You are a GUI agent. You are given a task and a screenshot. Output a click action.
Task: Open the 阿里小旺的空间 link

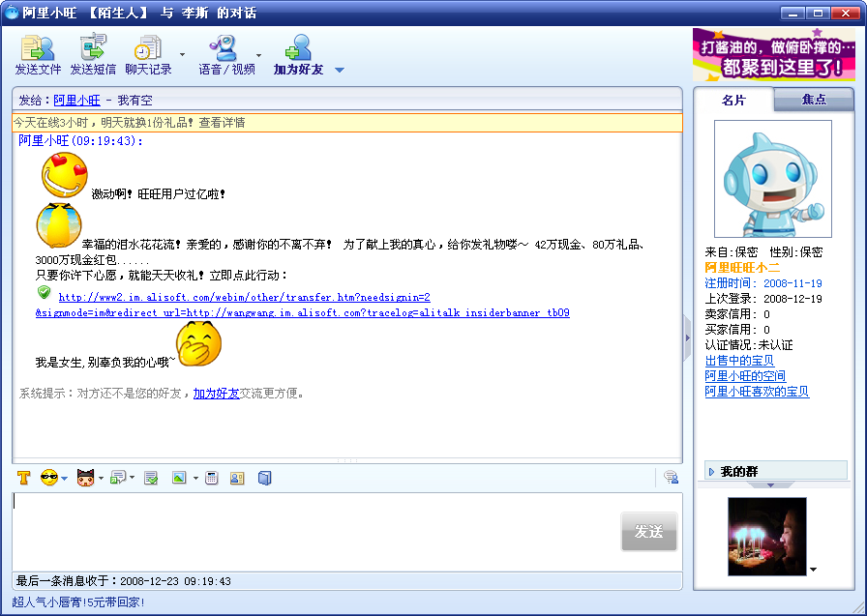[x=745, y=376]
